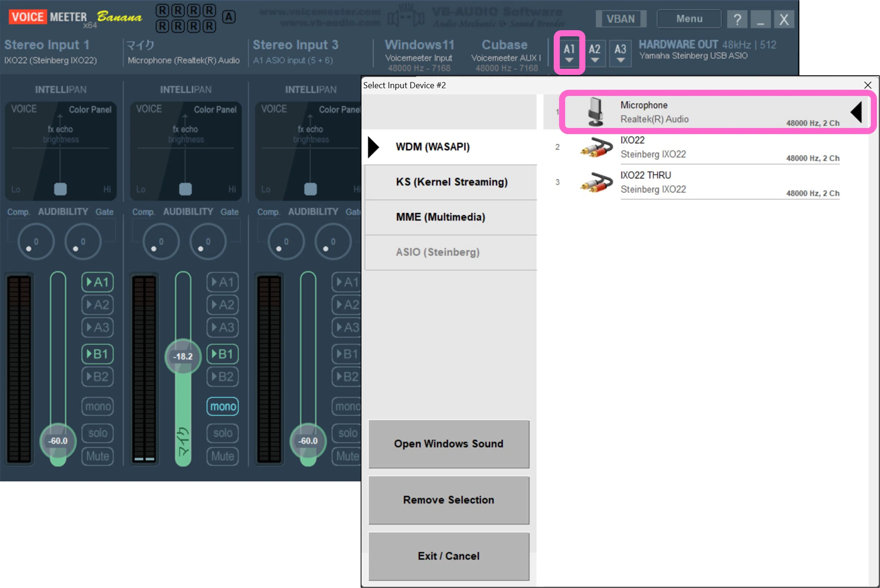Click Exit / Cancel button

(x=449, y=556)
